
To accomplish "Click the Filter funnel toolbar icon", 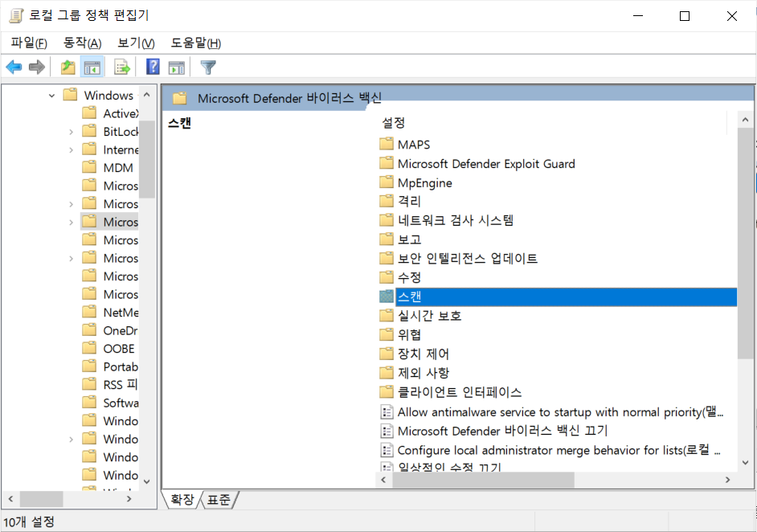I will 208,68.
